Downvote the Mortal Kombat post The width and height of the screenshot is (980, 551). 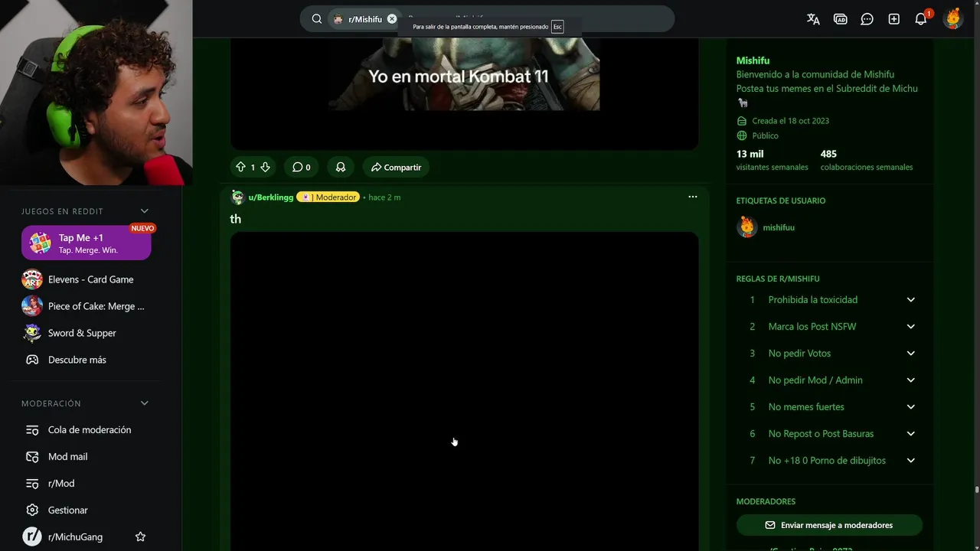(x=265, y=167)
